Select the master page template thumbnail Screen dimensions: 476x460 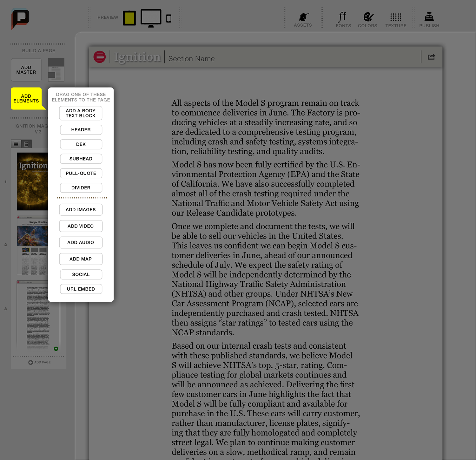point(56,70)
